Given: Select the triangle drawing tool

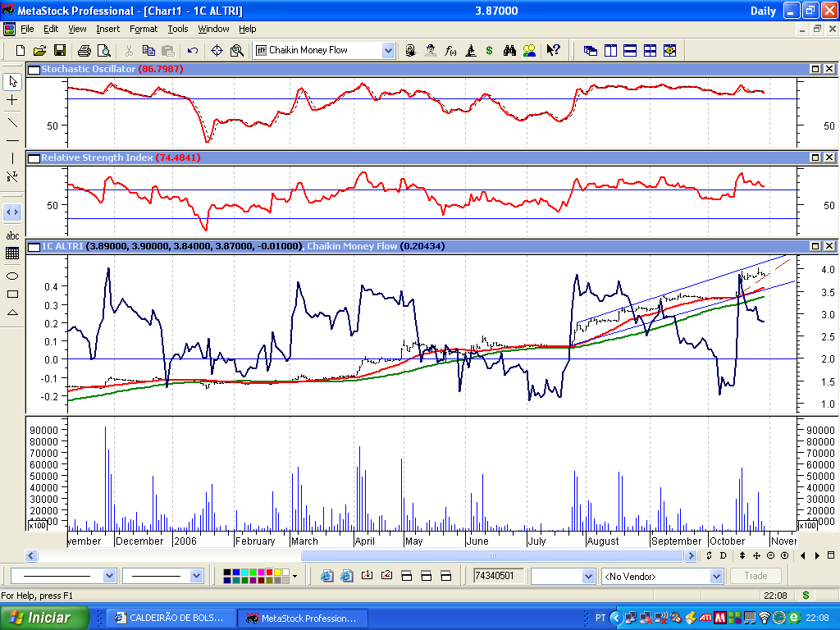Looking at the screenshot, I should (x=12, y=313).
